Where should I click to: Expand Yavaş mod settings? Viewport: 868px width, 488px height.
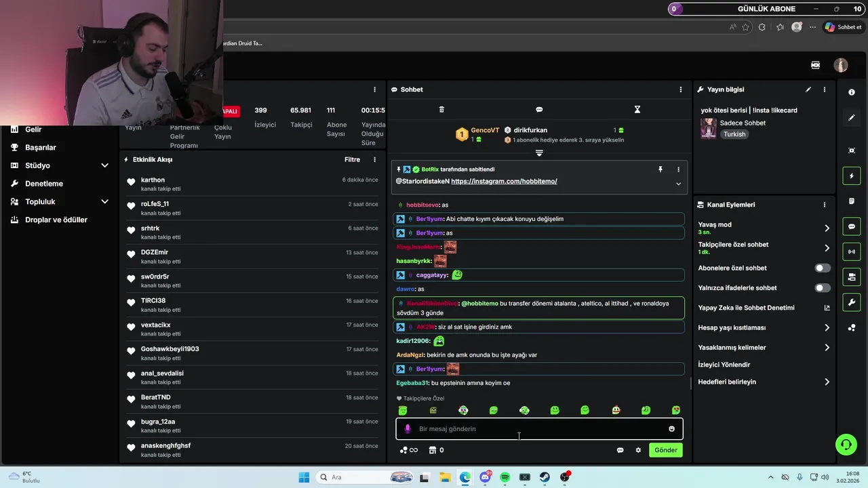click(827, 228)
